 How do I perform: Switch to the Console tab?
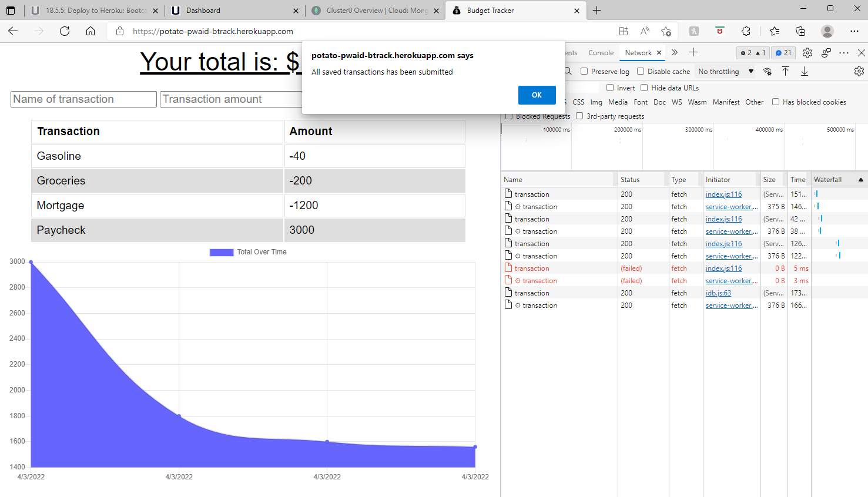point(601,52)
